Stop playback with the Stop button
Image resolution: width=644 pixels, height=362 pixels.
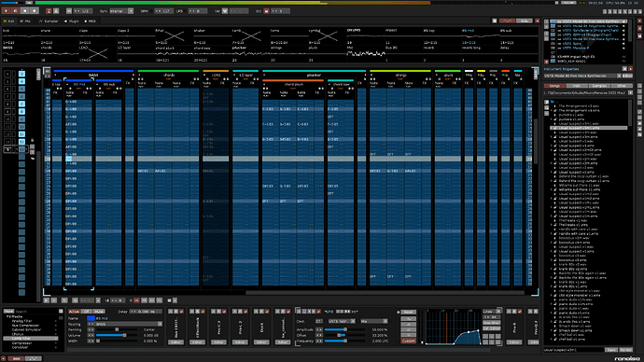coord(25,11)
